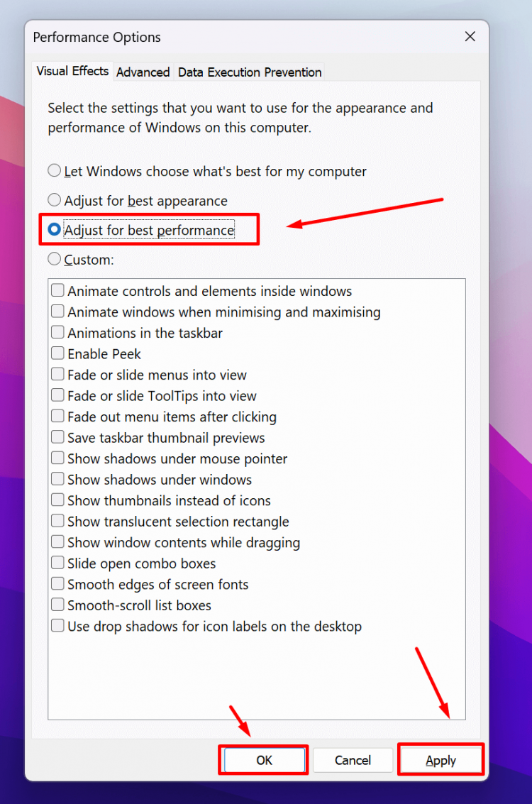
Task: Enable Smooth edges of screen fonts
Action: click(57, 584)
